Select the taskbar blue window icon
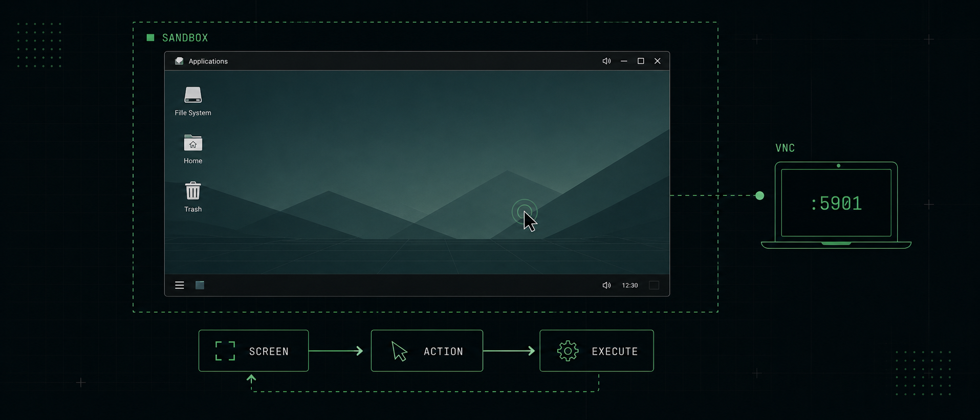The width and height of the screenshot is (980, 420). [200, 285]
